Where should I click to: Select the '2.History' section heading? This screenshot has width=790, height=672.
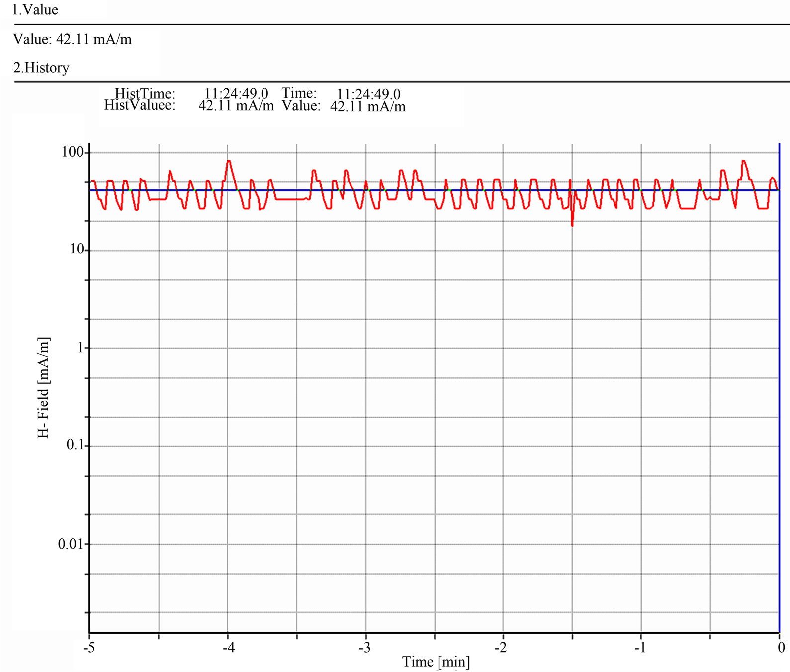(41, 68)
